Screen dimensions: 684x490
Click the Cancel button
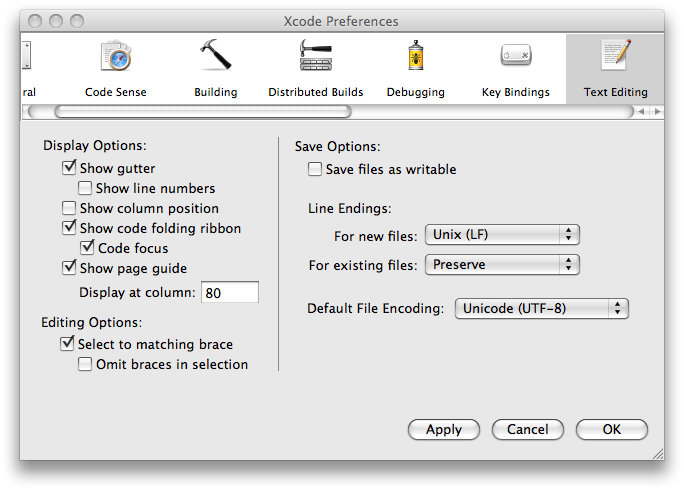[x=527, y=429]
